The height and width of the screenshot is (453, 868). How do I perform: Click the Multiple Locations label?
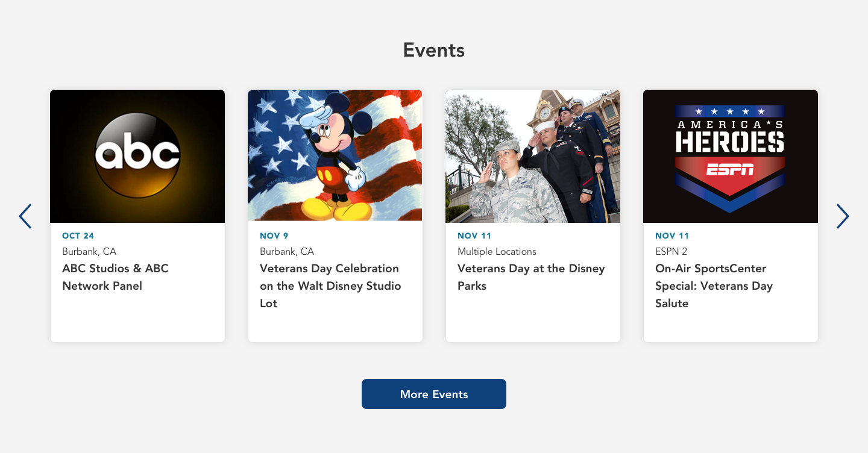(497, 251)
